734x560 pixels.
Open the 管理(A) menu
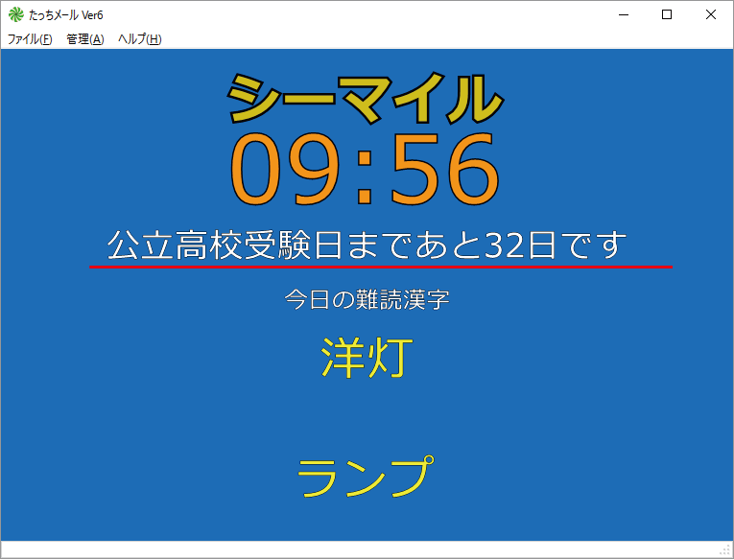[x=84, y=39]
